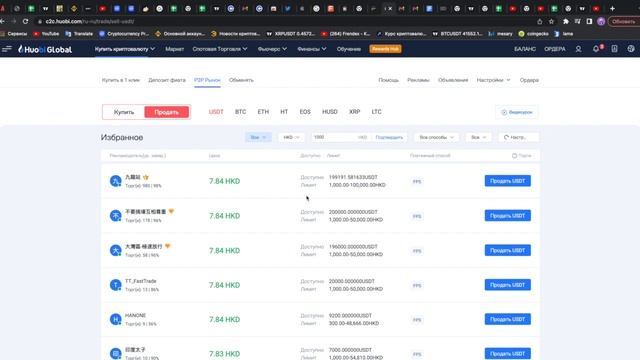Click the gold star badge on first merchant

point(146,177)
